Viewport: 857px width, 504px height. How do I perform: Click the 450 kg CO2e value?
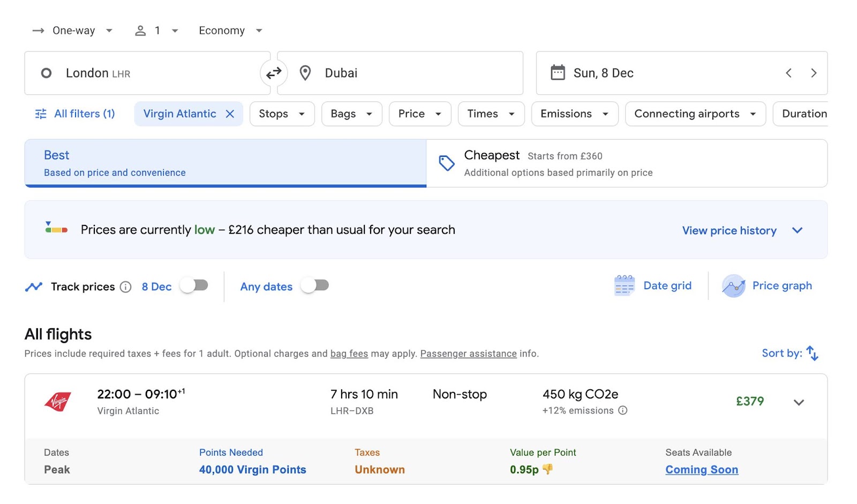[x=580, y=394]
